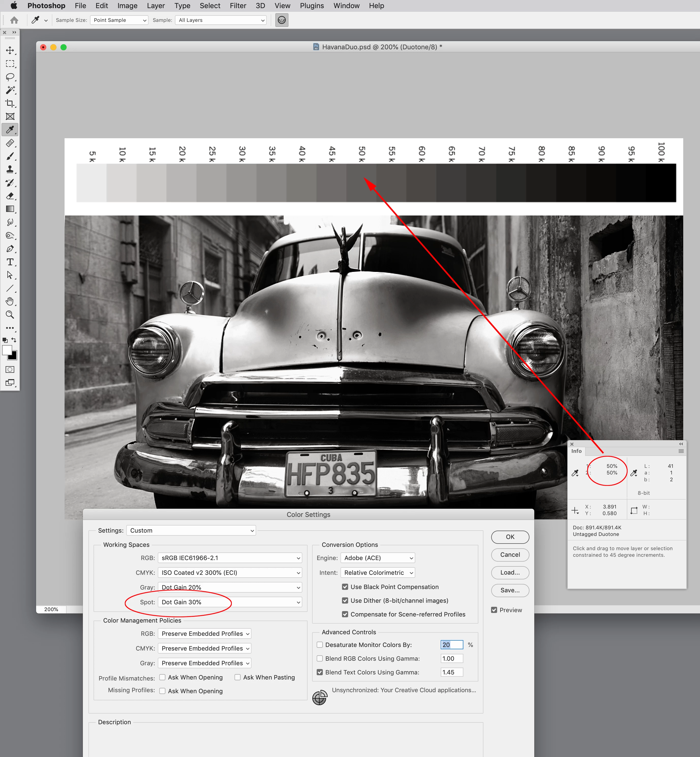The height and width of the screenshot is (757, 700).
Task: Select the Hand tool
Action: [10, 301]
